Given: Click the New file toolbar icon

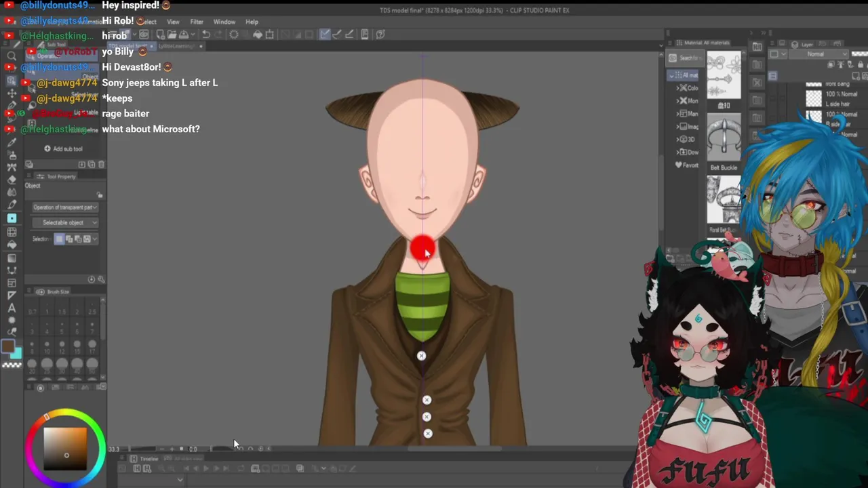Looking at the screenshot, I should pyautogui.click(x=160, y=35).
